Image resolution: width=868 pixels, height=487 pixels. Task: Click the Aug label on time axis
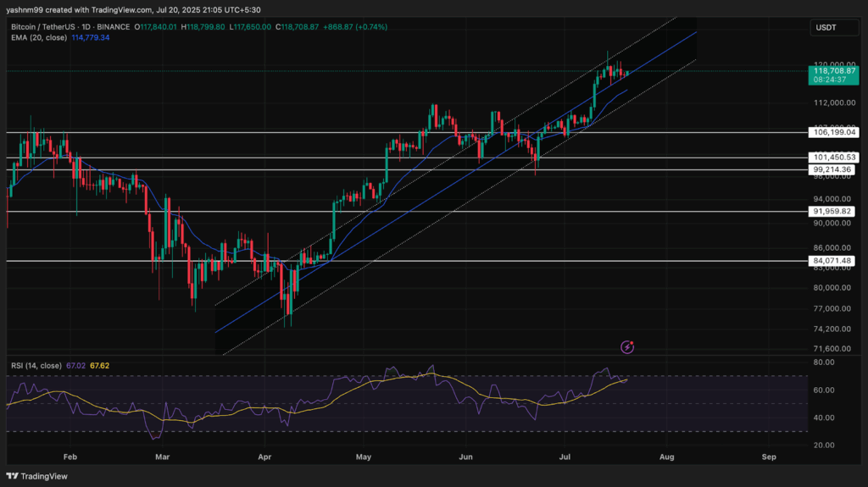tap(667, 457)
